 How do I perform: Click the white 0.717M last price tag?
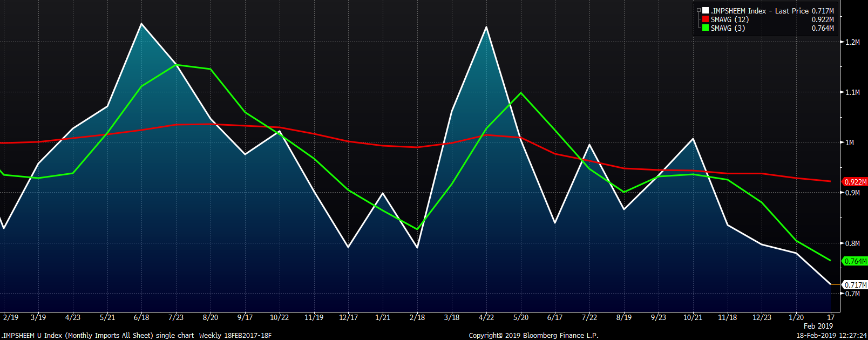(855, 285)
